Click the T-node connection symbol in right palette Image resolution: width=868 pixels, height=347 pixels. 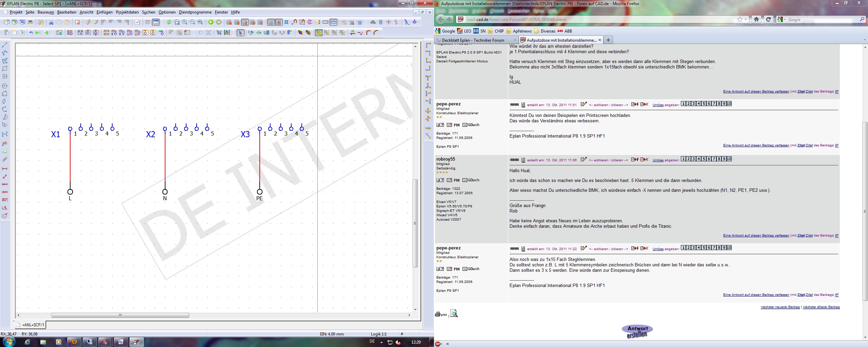pos(428,78)
